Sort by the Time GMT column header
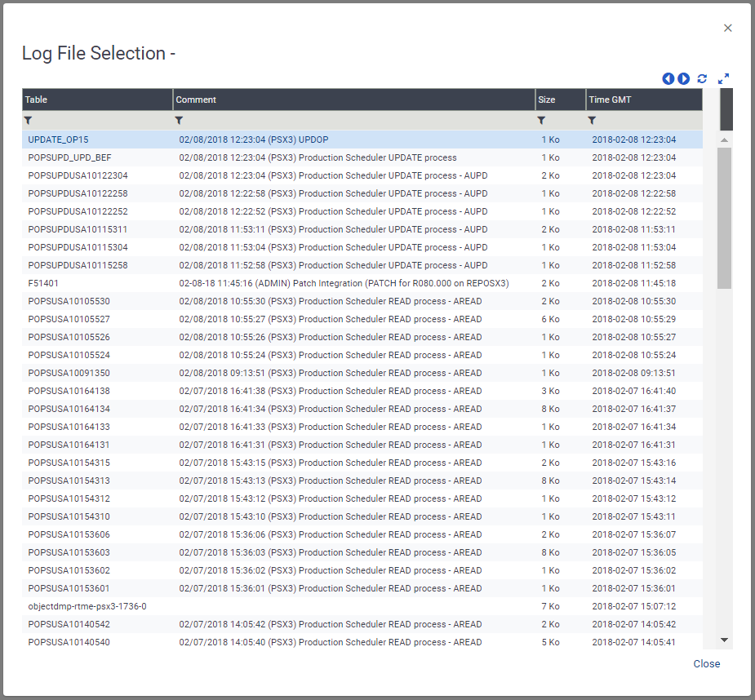The image size is (755, 700). pos(644,100)
